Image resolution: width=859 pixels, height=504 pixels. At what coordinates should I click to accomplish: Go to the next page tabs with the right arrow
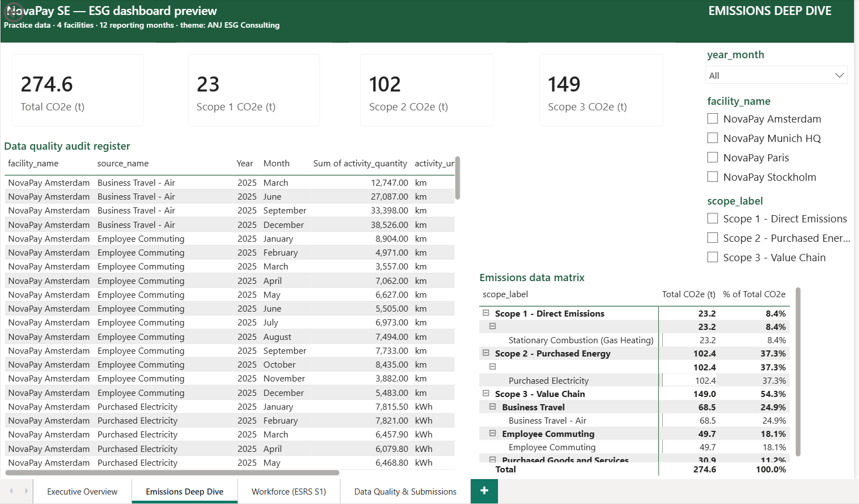(x=26, y=491)
